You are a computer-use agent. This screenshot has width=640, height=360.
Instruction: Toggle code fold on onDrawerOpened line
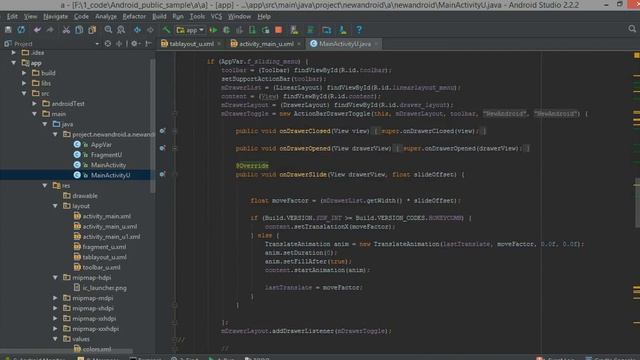click(x=175, y=148)
